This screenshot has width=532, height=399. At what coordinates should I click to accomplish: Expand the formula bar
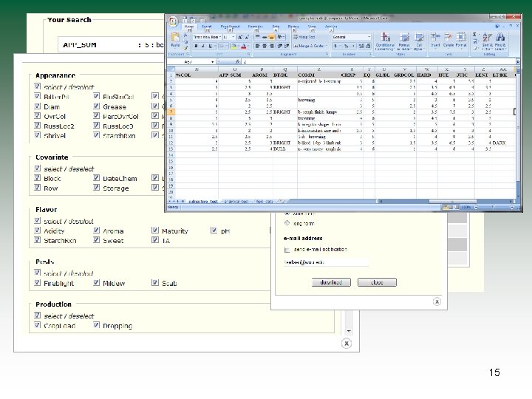coord(518,62)
